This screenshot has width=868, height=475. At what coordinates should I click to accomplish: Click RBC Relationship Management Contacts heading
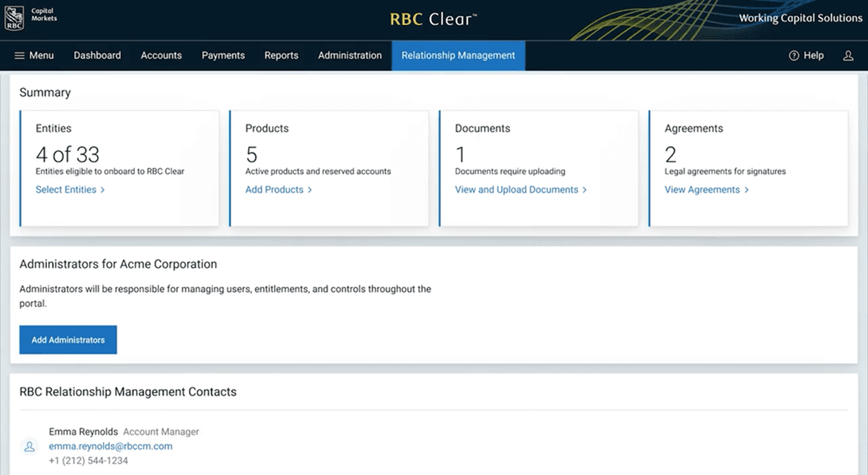click(128, 392)
